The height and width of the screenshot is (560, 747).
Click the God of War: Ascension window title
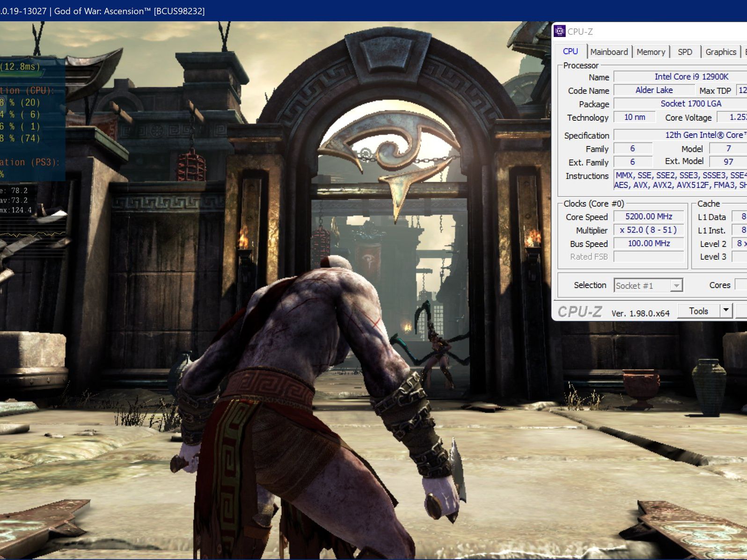(x=130, y=11)
